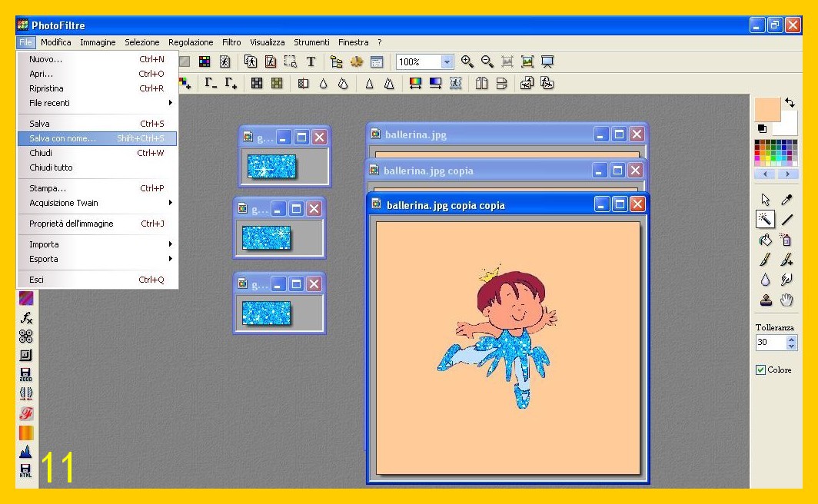Click Proprietà dell'immagine menu entry

[71, 224]
